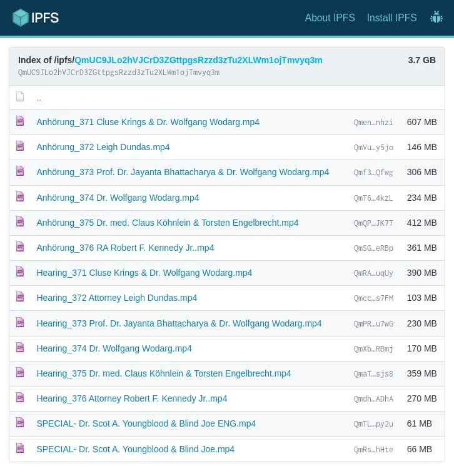Click video icon beside Anhörung_375 Claus Köhnlein
Viewport: 454px width, 476px height.
pos(20,221)
